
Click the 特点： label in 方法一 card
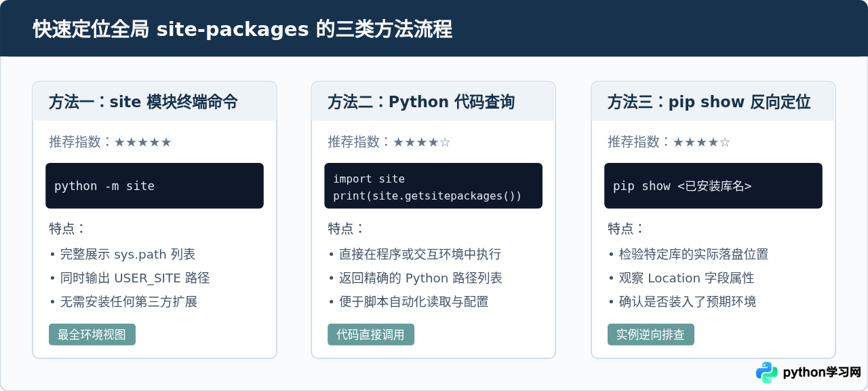[x=68, y=229]
